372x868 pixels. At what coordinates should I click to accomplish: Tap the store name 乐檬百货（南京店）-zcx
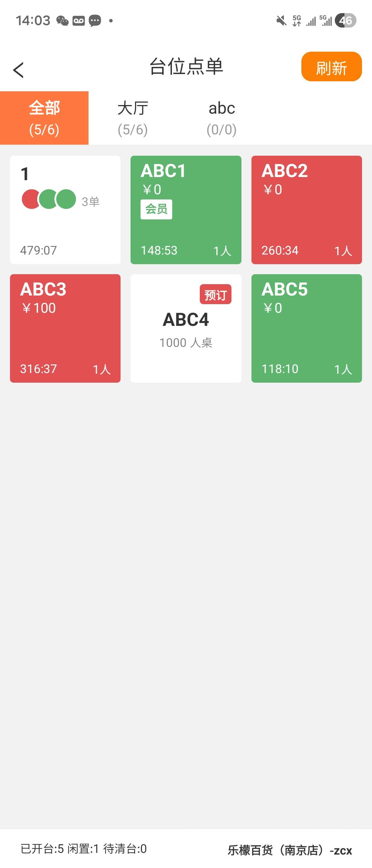289,850
